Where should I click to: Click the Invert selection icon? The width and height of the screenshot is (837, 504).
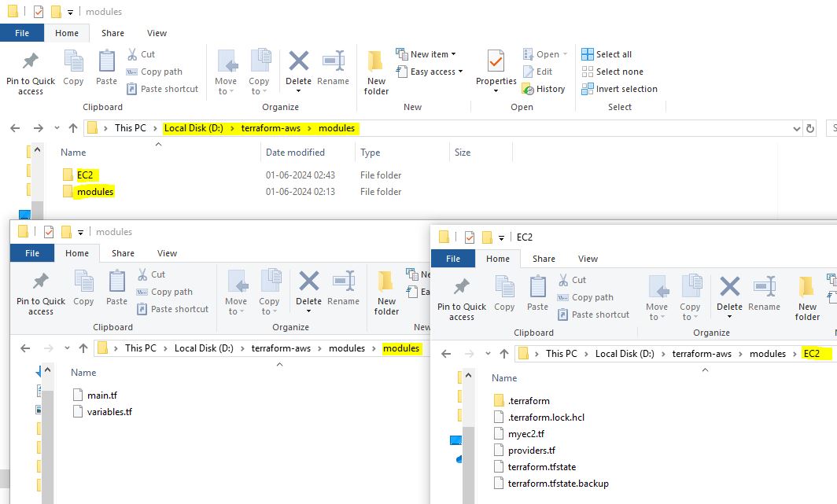(x=588, y=89)
